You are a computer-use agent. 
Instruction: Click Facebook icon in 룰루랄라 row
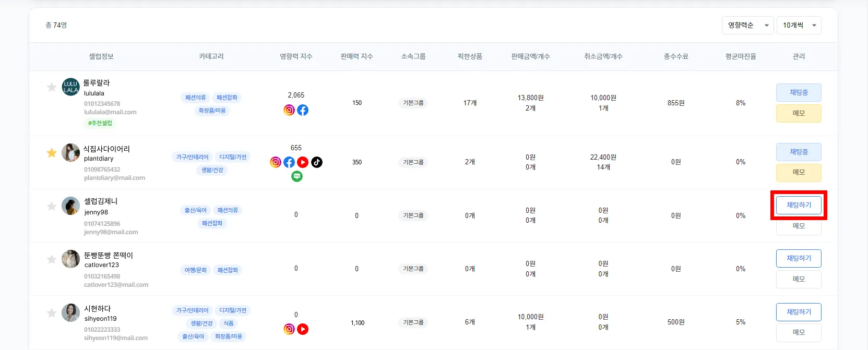pos(303,110)
